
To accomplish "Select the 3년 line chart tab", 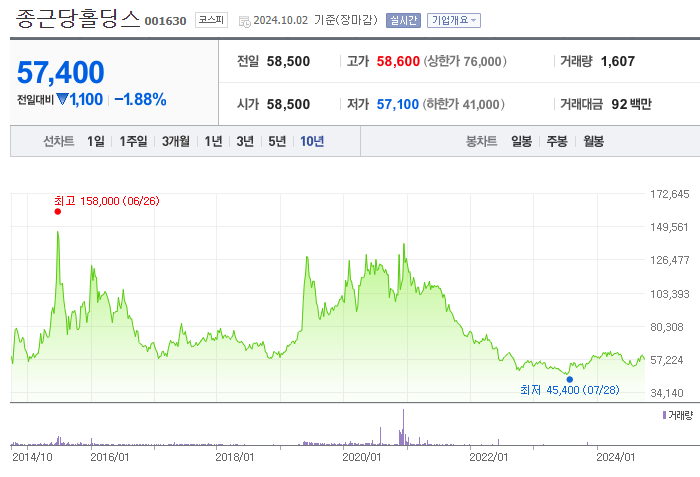I will (245, 142).
